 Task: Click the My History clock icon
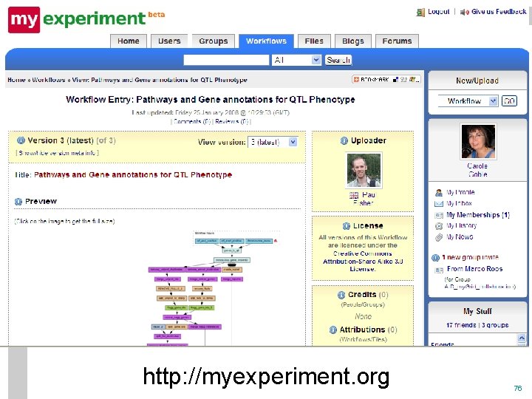439,226
